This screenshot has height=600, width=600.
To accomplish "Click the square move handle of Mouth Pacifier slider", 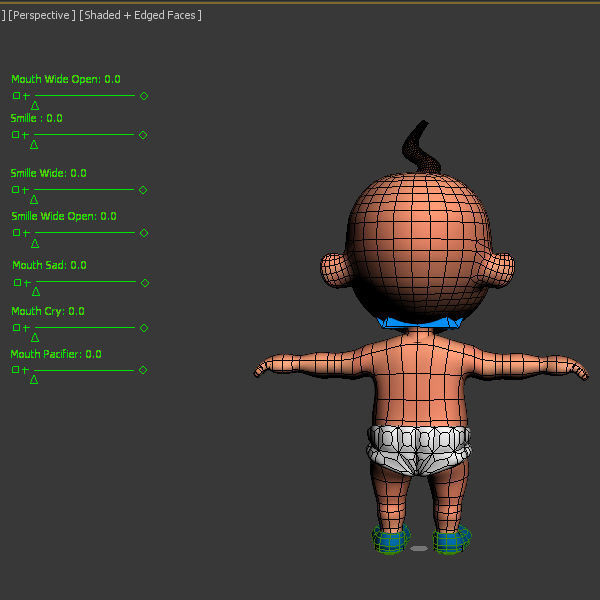I will 15,370.
